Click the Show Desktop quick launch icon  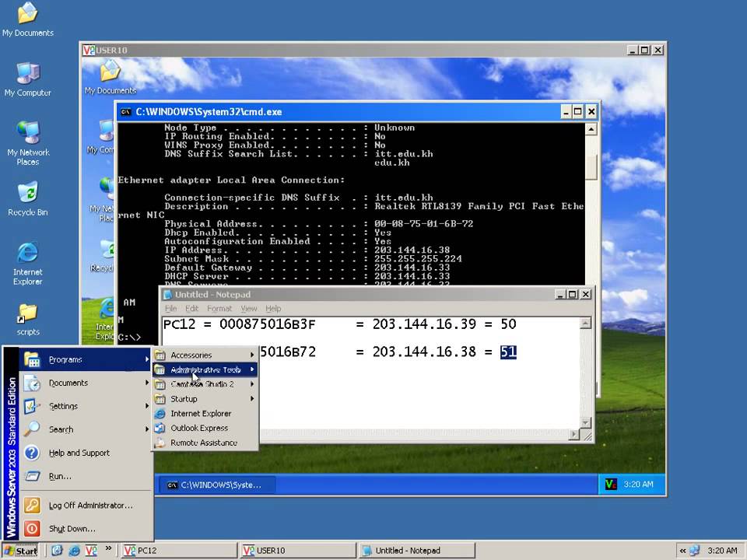(x=57, y=551)
